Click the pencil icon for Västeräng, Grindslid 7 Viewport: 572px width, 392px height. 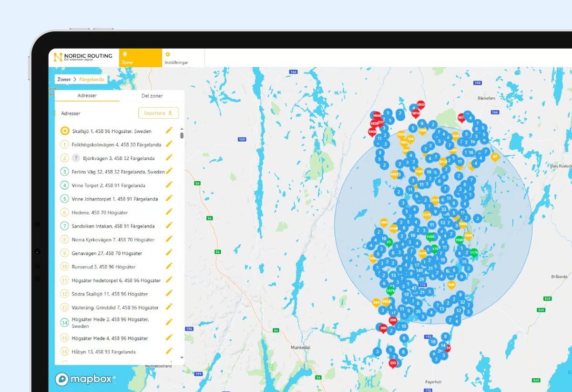point(169,307)
